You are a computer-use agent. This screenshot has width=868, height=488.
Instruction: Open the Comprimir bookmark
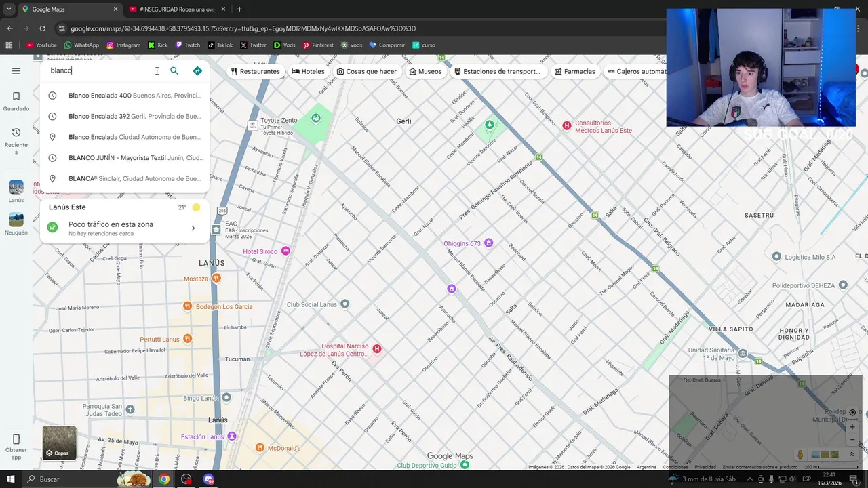click(387, 45)
